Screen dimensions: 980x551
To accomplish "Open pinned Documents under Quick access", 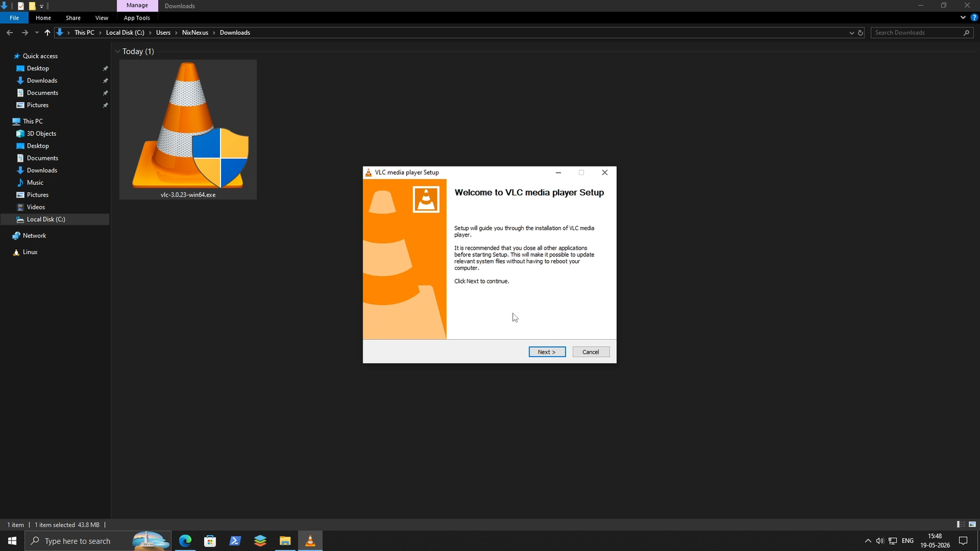I will 42,92.
